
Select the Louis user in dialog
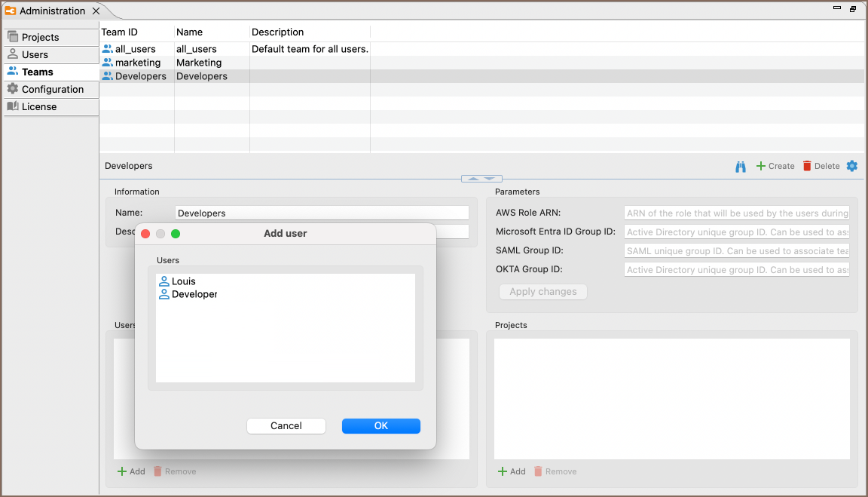tap(183, 281)
